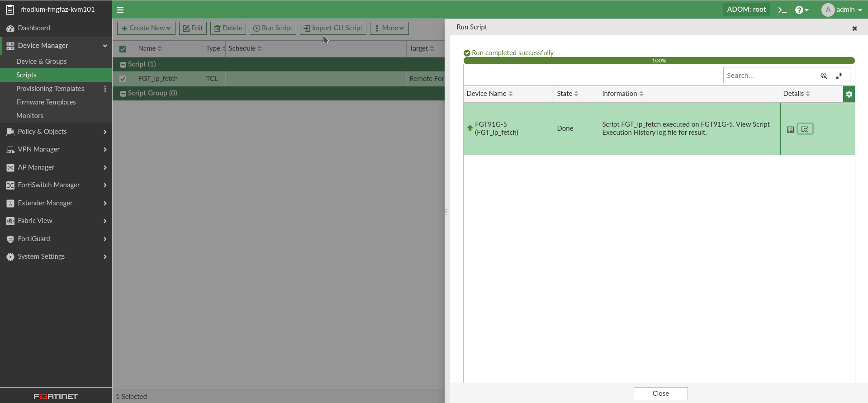Toggle the FGT_ip_fetch row checkbox

click(x=123, y=79)
